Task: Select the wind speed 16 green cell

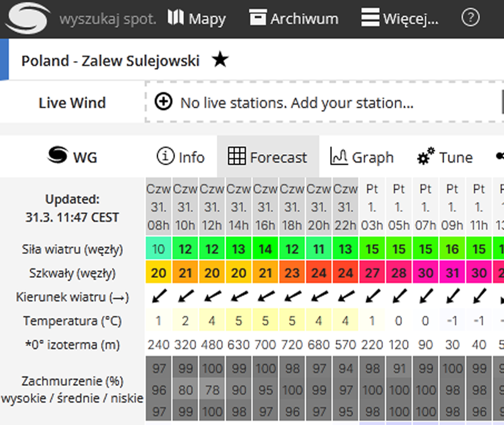Action: [452, 249]
